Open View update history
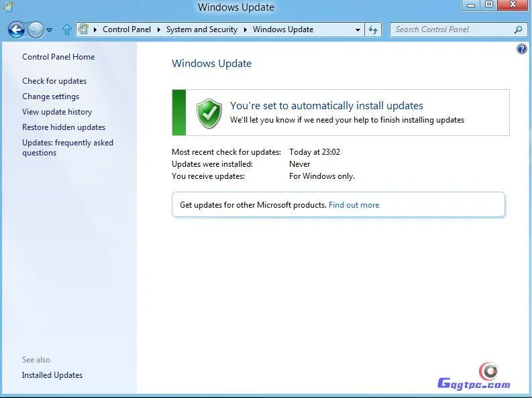Screen dimensions: 532x398 pyautogui.click(x=57, y=112)
